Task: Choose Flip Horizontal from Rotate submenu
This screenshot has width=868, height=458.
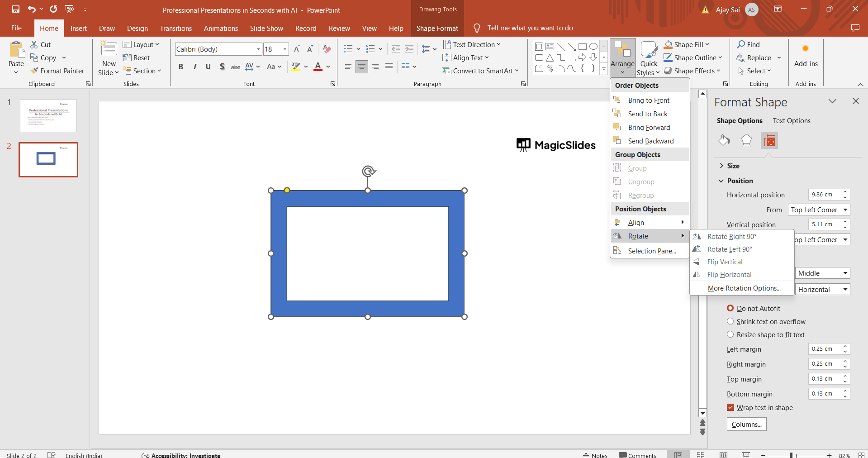Action: [x=729, y=275]
